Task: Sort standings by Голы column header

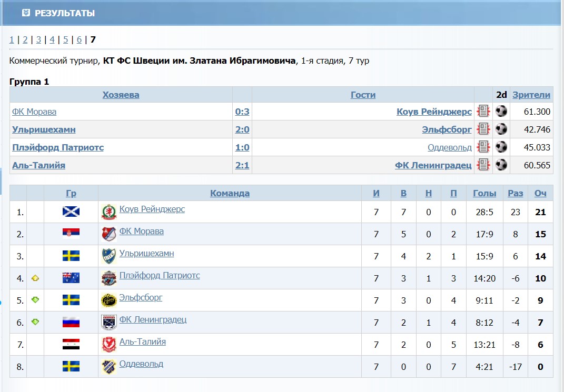Action: click(x=484, y=193)
